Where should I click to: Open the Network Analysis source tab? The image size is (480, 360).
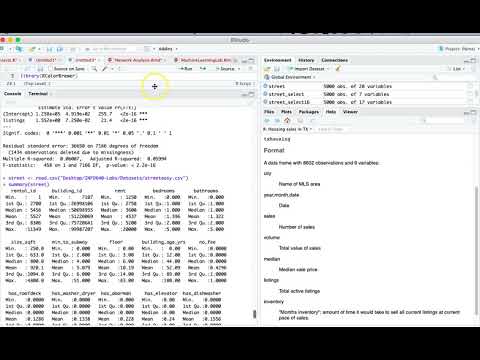138,60
